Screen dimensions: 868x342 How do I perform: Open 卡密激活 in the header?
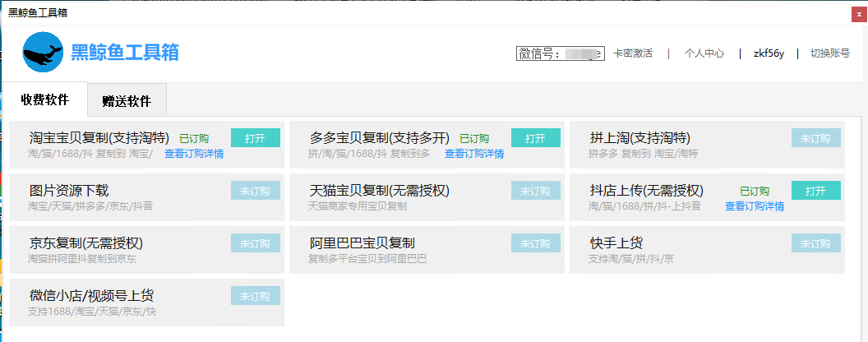tap(633, 53)
